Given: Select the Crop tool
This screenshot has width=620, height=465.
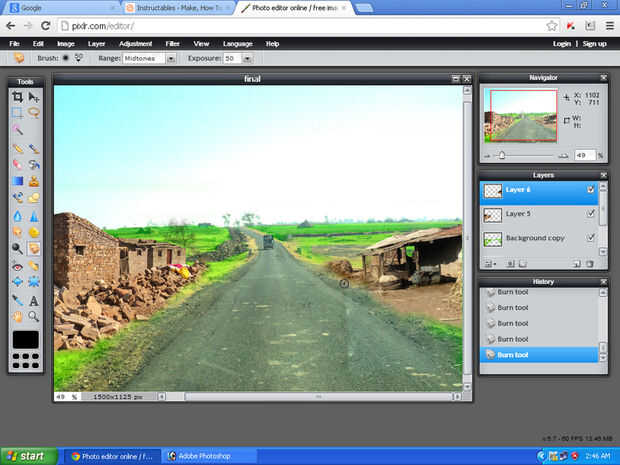Looking at the screenshot, I should coord(17,97).
